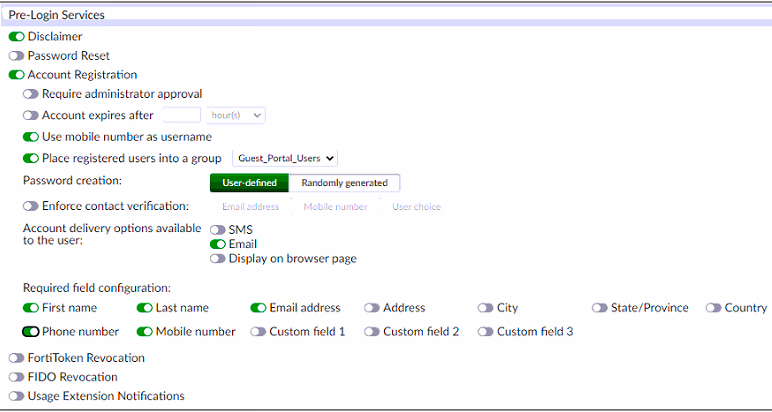
Task: Toggle Last name required field
Action: 144,308
